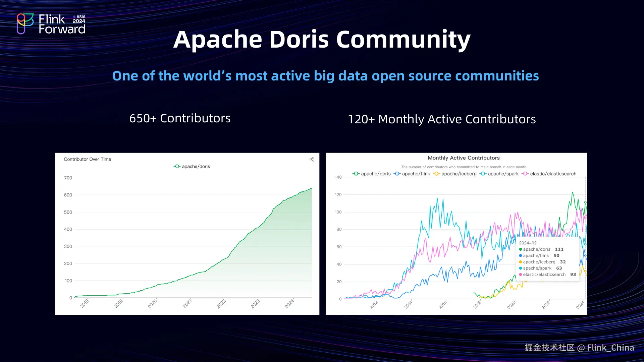644x362 pixels.
Task: Click the 2016 x-axis label on right chart
Action: click(x=442, y=304)
